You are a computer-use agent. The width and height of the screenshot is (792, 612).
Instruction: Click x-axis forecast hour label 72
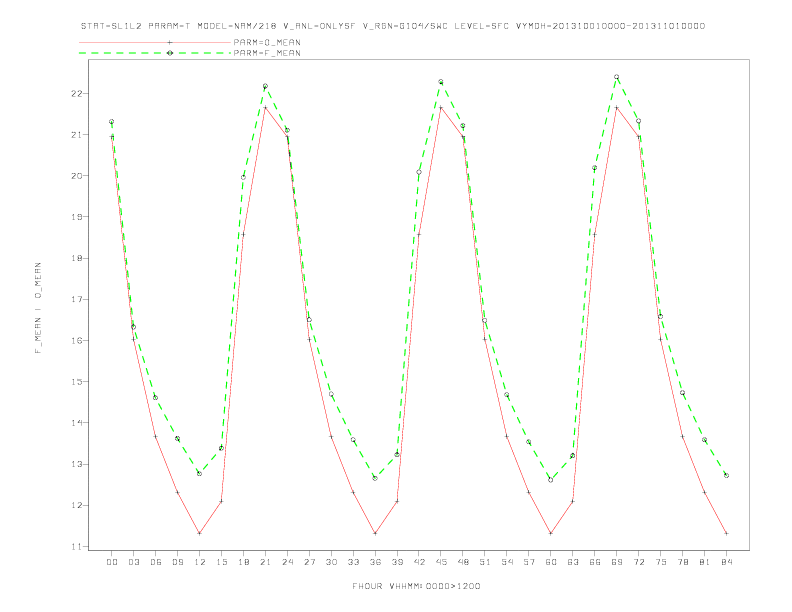pyautogui.click(x=639, y=562)
